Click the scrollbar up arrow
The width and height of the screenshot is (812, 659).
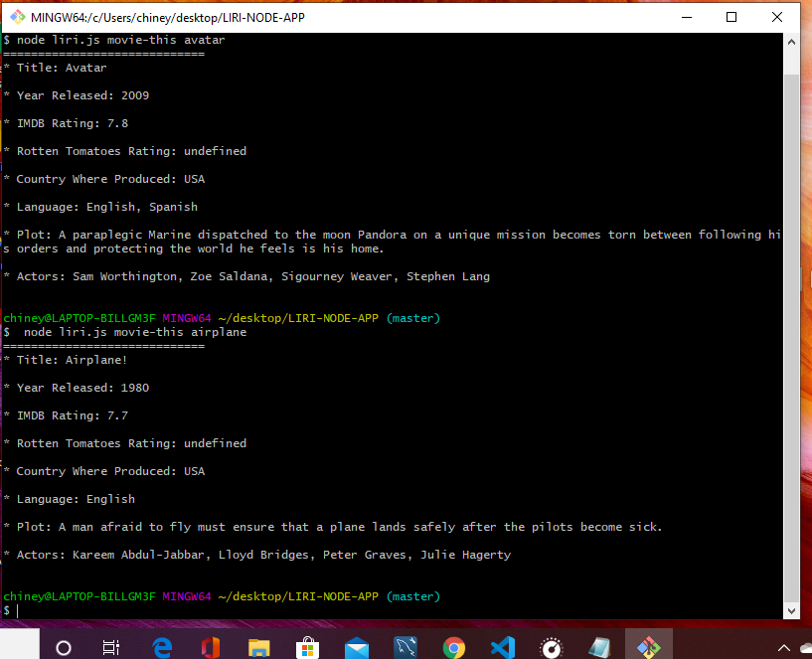(791, 42)
